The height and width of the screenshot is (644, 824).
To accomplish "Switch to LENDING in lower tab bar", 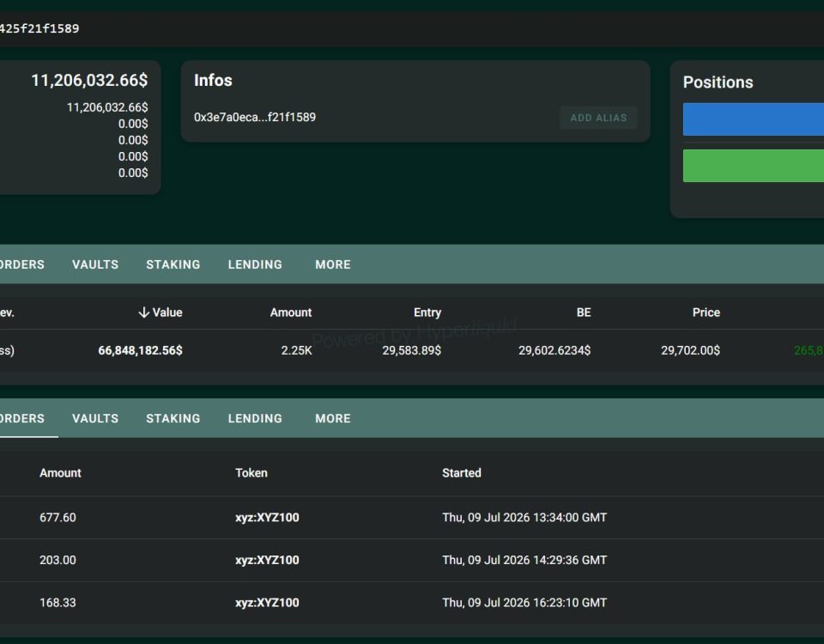I will [x=255, y=418].
